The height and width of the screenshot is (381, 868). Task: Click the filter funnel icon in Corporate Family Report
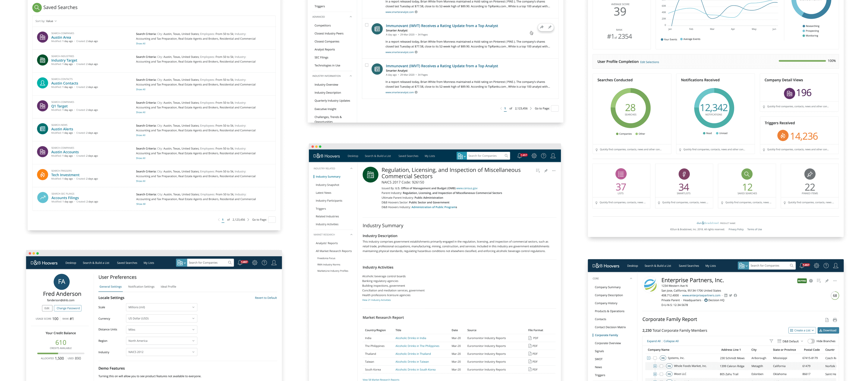[x=771, y=341]
